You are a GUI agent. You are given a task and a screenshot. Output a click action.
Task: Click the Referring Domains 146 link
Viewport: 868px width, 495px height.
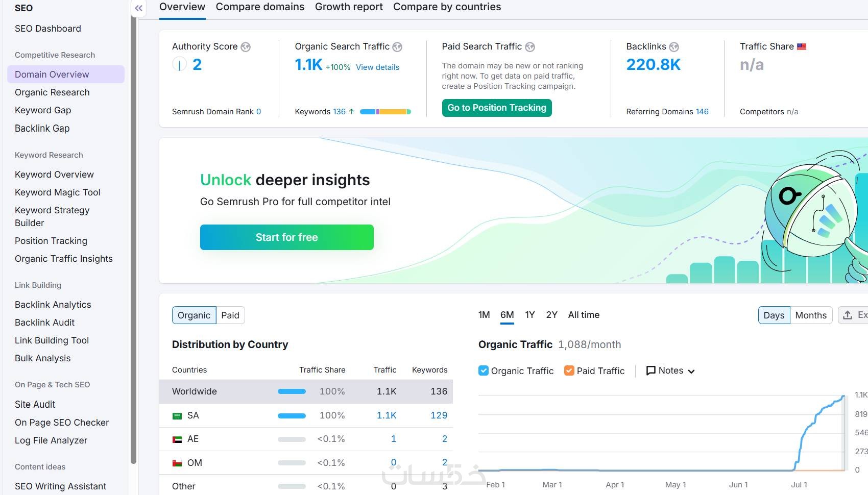pos(702,111)
